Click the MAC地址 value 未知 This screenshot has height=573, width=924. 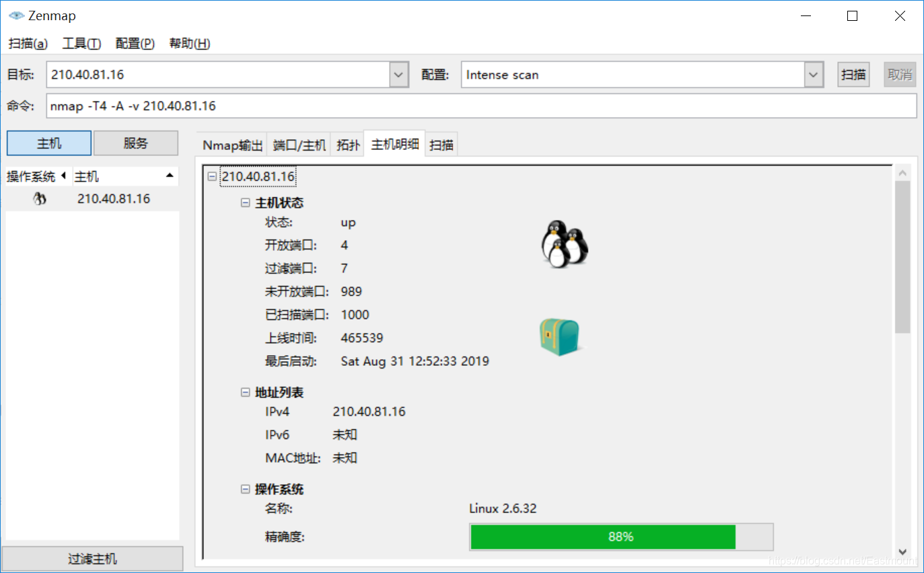[x=345, y=458]
